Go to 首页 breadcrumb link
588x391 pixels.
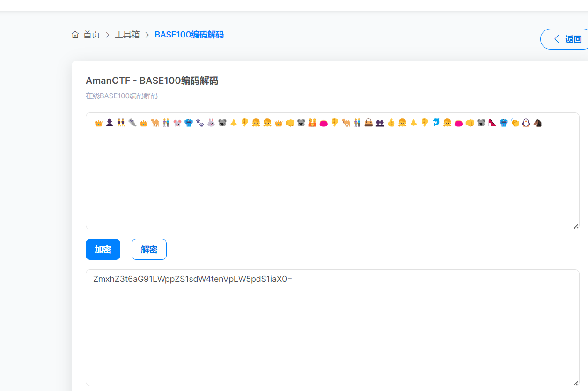[92, 35]
